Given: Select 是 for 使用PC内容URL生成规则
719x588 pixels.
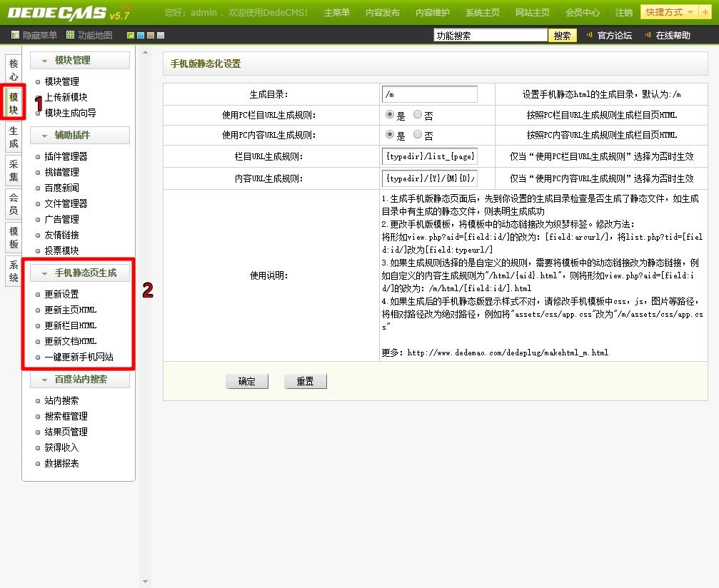Looking at the screenshot, I should [x=389, y=134].
